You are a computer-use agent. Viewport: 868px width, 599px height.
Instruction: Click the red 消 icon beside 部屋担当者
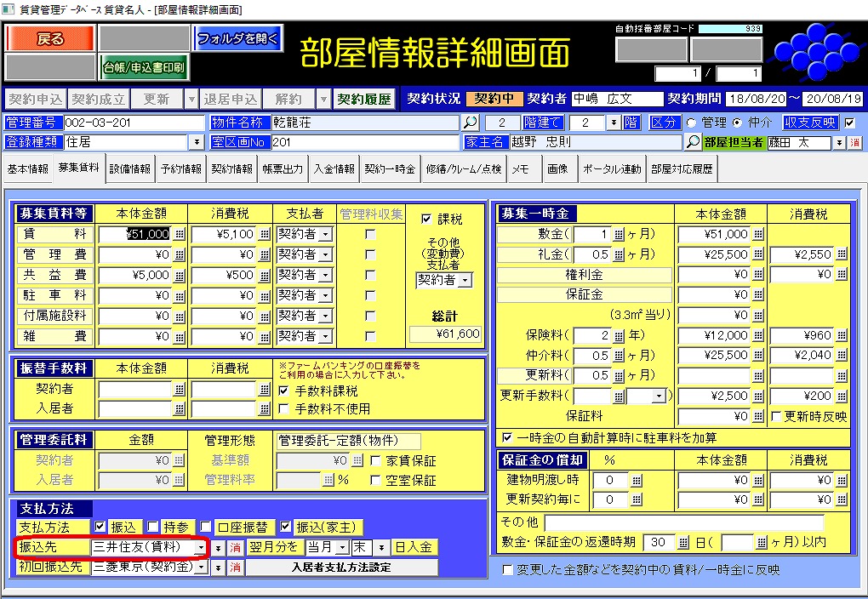pos(854,142)
